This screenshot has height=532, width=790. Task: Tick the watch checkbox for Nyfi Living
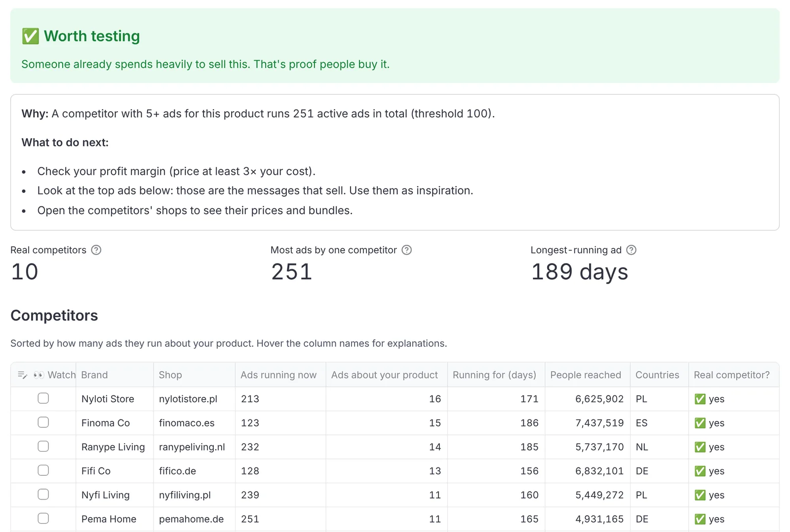click(43, 494)
